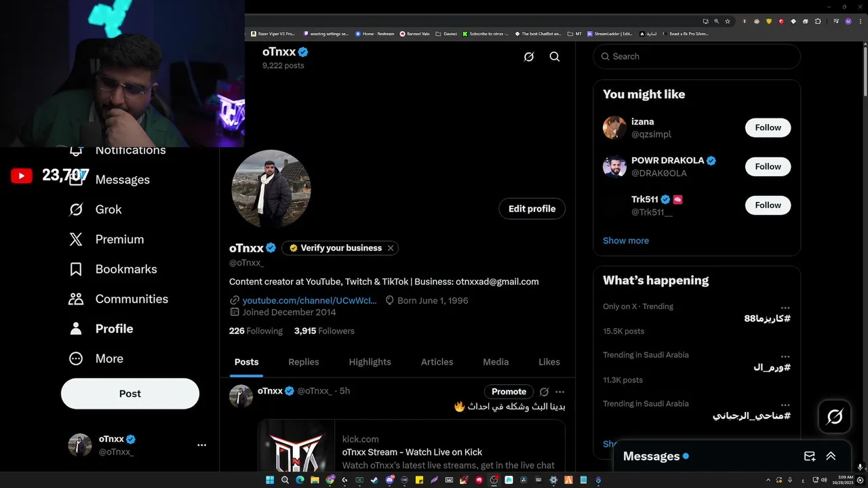Go to Profile in the sidebar
This screenshot has width=868, height=488.
coord(100,329)
